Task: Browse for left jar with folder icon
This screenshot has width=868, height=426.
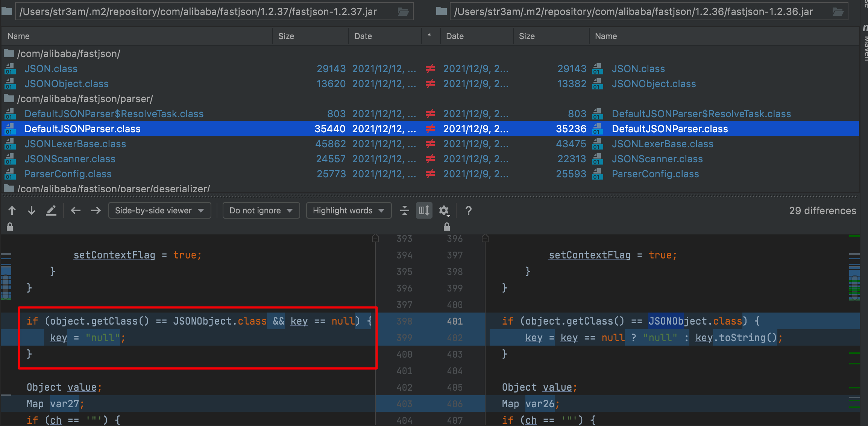Action: pos(403,12)
